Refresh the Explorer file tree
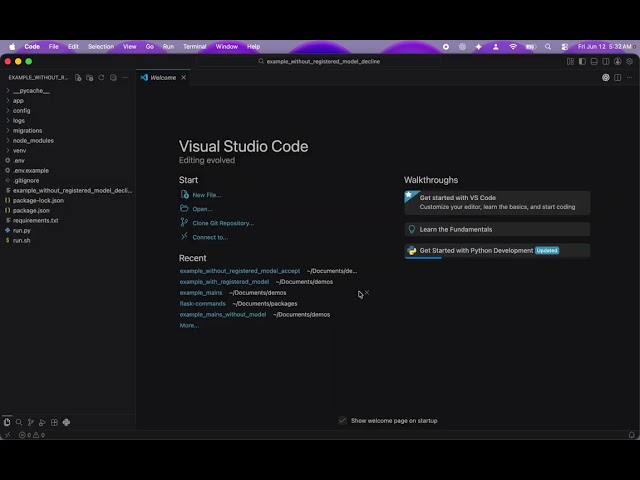640x480 pixels. 101,78
